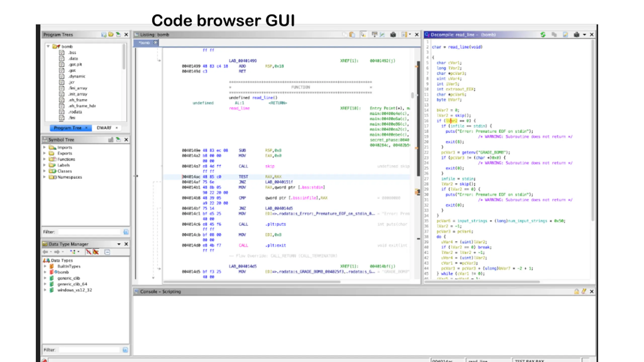Click the Listing horizontal scrollbar

[252, 282]
